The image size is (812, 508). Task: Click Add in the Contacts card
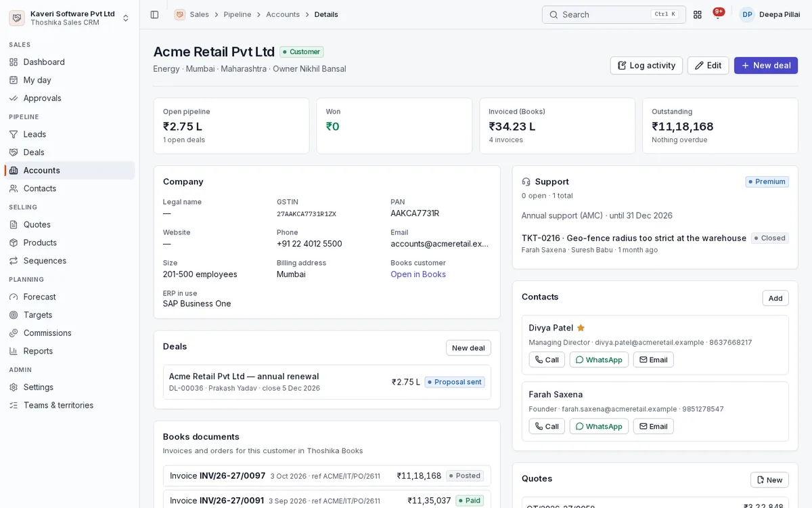click(775, 298)
